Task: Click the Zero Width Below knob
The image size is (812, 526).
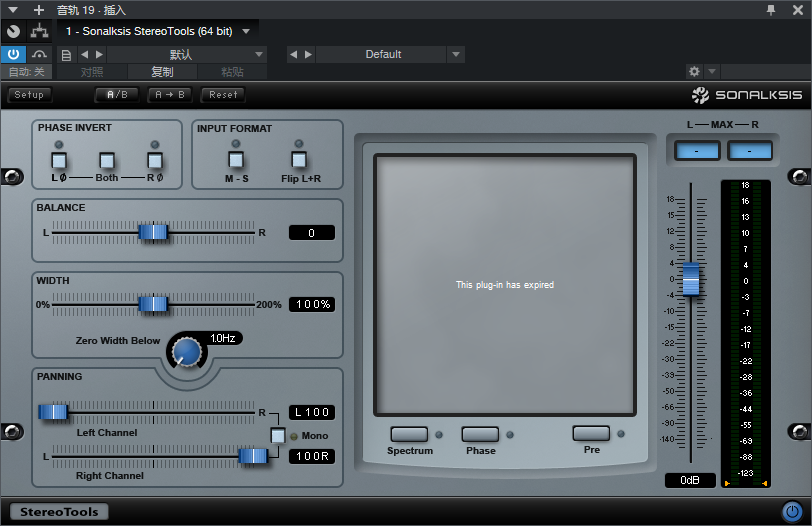Action: pyautogui.click(x=186, y=352)
